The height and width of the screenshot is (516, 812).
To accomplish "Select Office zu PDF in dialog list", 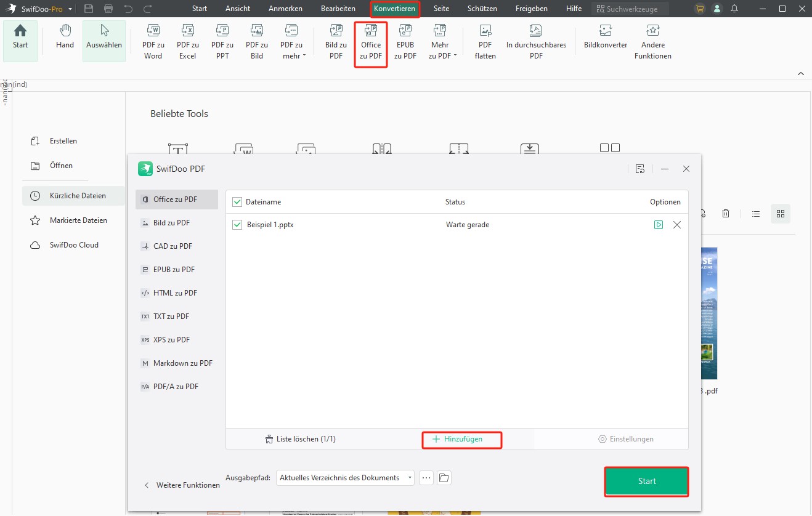I will pyautogui.click(x=177, y=200).
